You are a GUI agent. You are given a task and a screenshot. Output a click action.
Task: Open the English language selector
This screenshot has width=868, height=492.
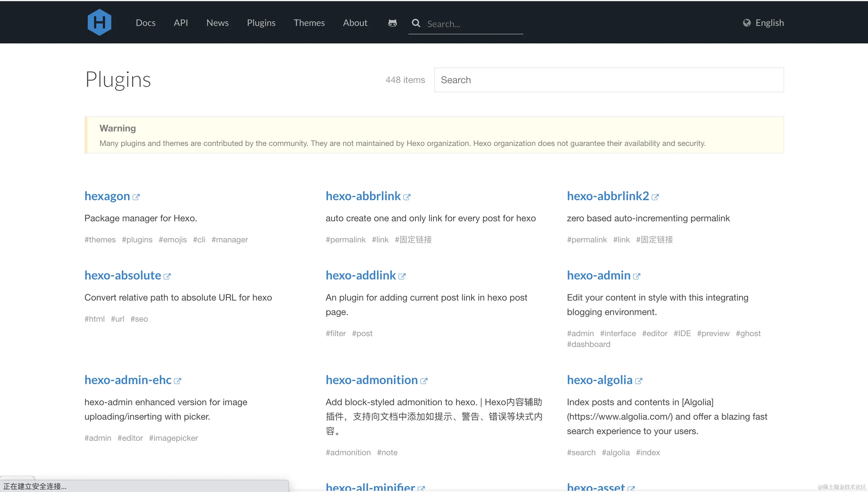coord(769,23)
